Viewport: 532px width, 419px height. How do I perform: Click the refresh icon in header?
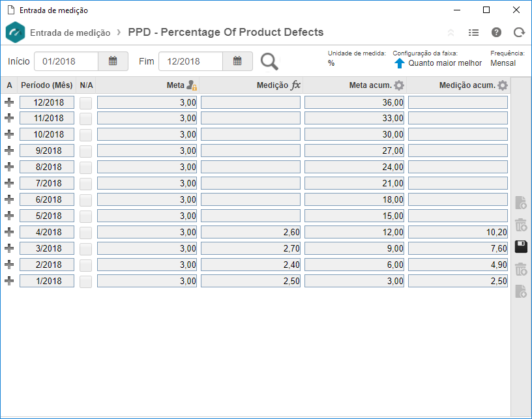click(x=519, y=32)
